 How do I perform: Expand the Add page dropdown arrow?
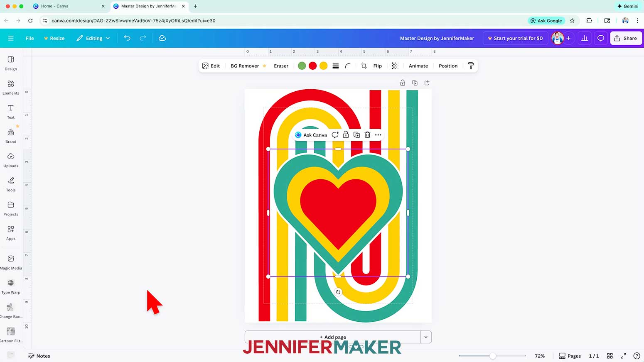click(x=426, y=337)
